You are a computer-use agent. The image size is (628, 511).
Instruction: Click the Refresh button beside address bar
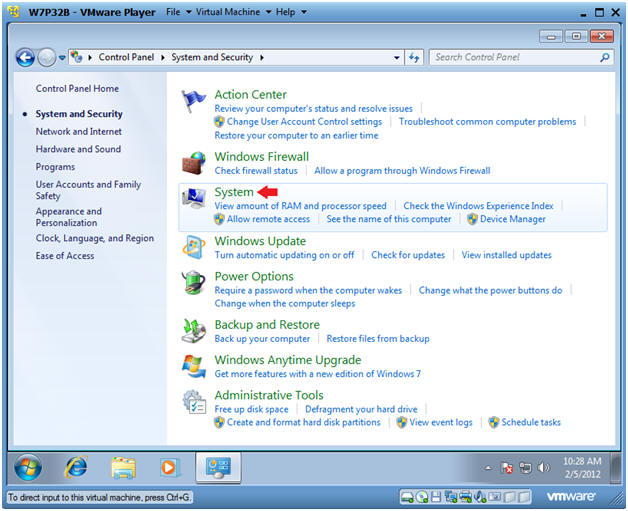(x=414, y=58)
